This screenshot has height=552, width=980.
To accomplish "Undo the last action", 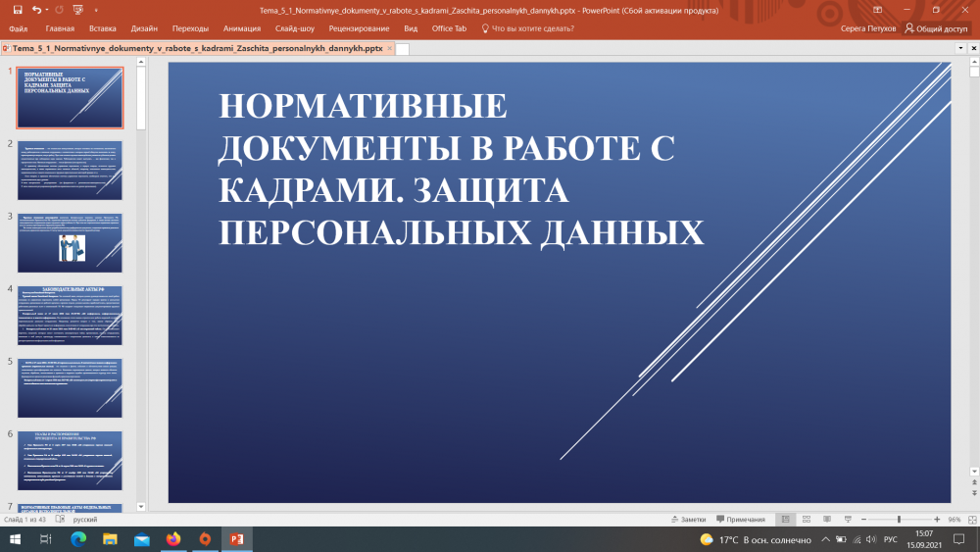I will (36, 10).
